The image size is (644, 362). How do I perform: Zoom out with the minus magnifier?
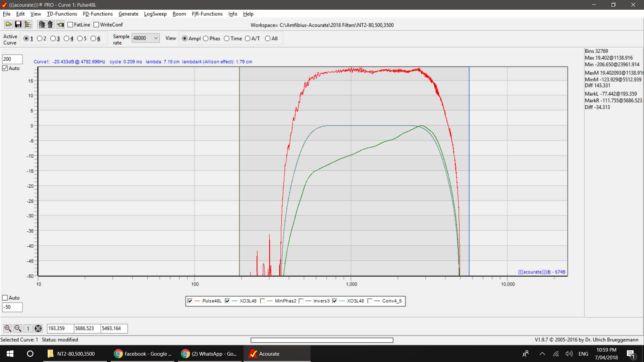(x=18, y=328)
